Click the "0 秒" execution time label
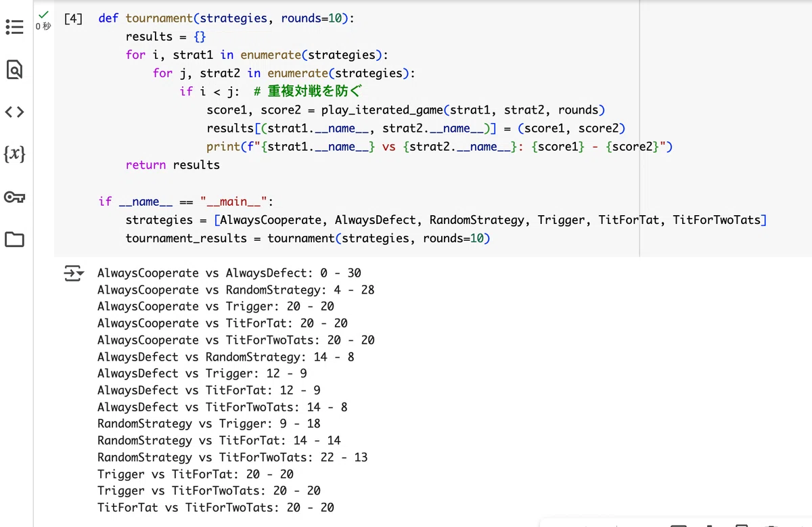812x527 pixels. pos(43,26)
